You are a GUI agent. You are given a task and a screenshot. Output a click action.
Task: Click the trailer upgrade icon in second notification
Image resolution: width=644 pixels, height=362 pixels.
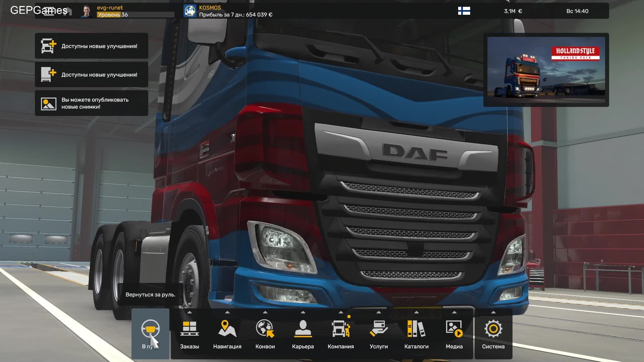(48, 74)
